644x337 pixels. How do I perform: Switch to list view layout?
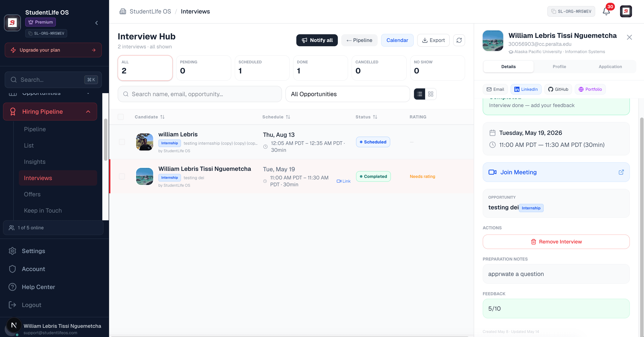(x=420, y=94)
